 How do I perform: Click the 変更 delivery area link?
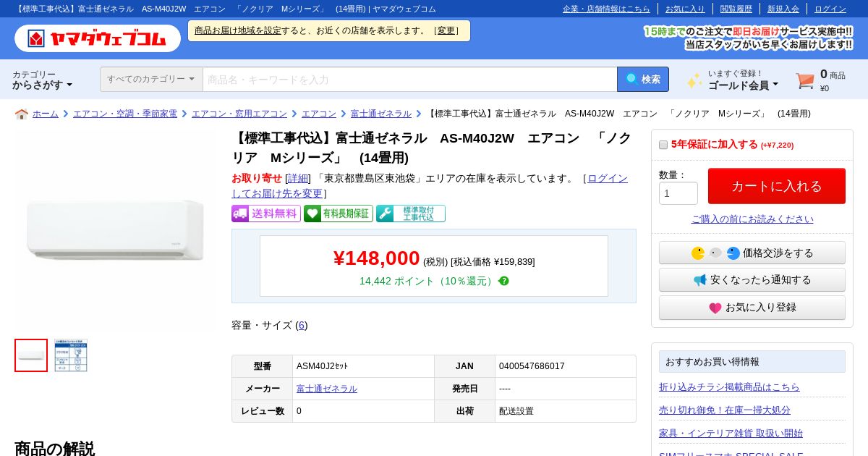(x=446, y=30)
